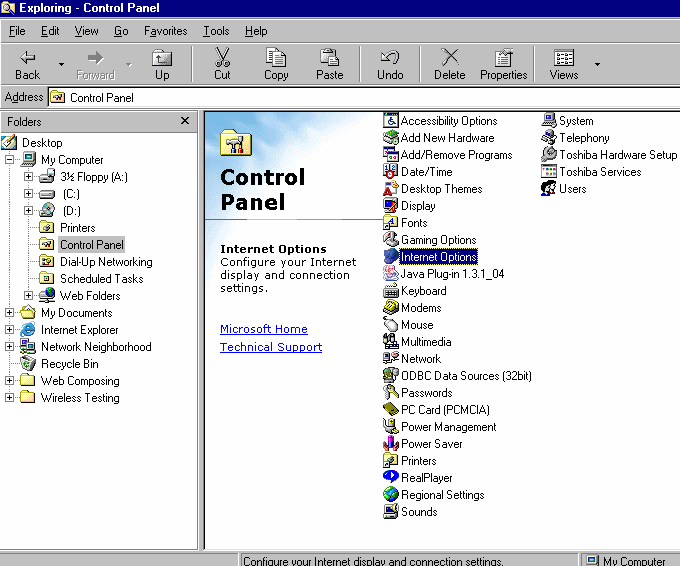Select the Fonts folder icon
680x566 pixels.
tap(390, 222)
